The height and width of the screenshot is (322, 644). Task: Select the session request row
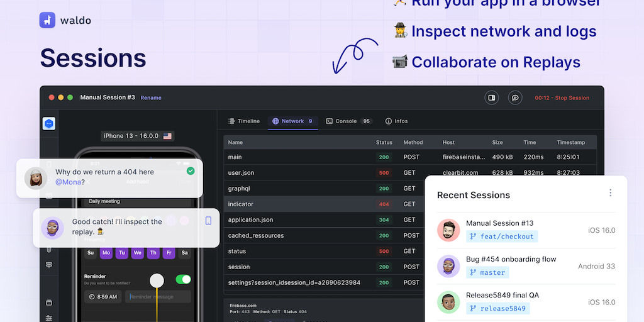pos(325,267)
